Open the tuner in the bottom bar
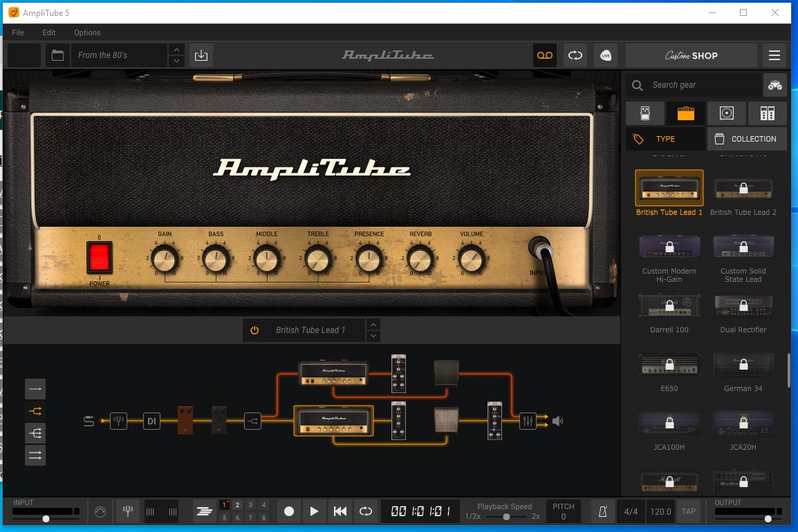Image resolution: width=798 pixels, height=532 pixels. coord(128,511)
